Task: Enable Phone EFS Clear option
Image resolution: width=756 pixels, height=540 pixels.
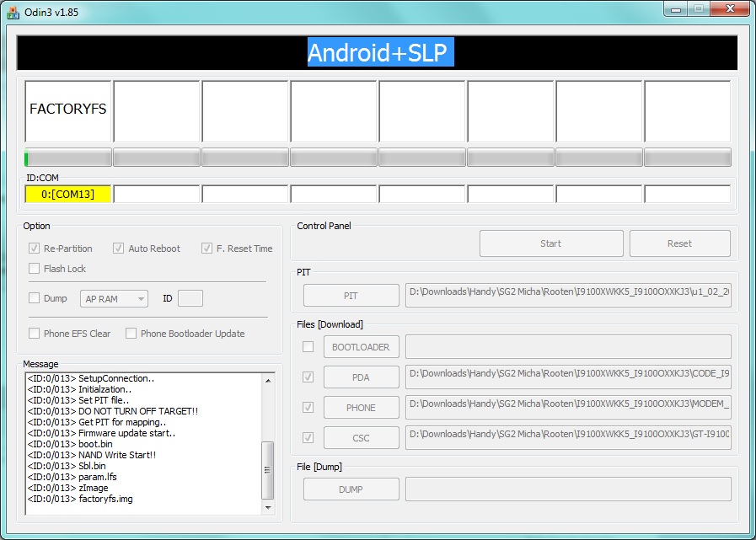Action: (34, 333)
